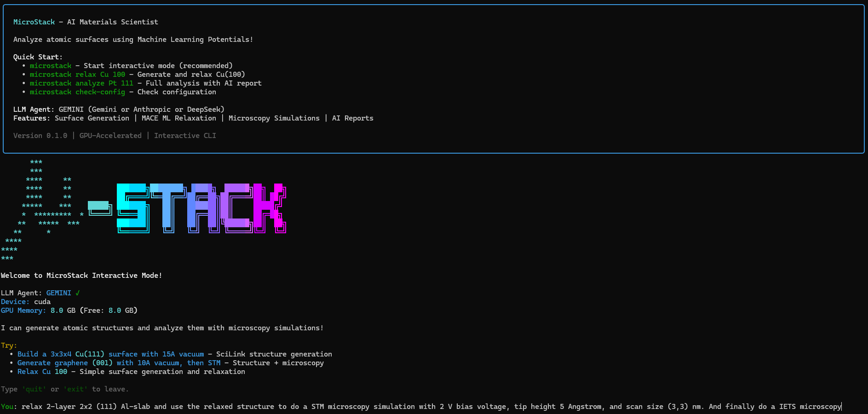Click the 'Interactive CLI' text

pos(185,136)
